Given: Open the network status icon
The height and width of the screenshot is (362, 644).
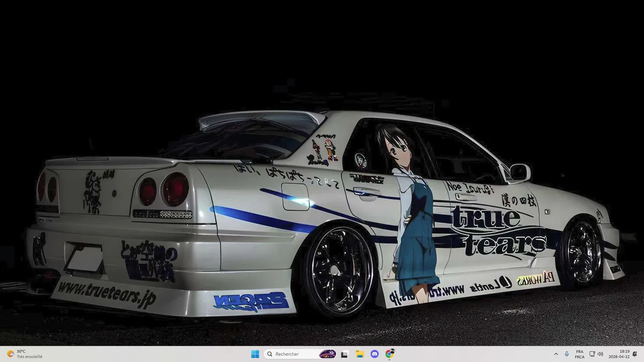Looking at the screenshot, I should [592, 354].
